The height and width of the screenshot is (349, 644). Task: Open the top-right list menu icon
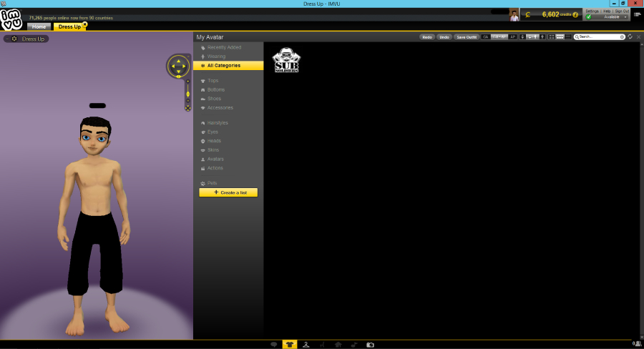[x=637, y=14]
